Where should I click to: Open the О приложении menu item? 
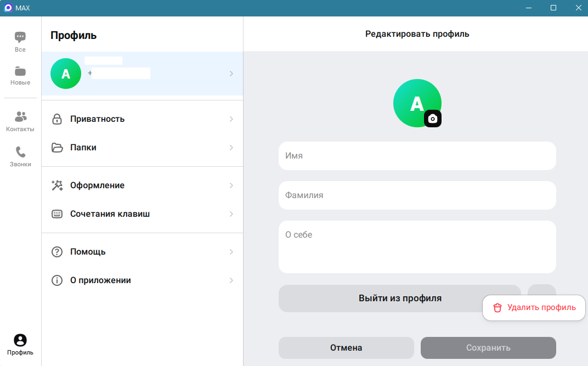point(100,280)
